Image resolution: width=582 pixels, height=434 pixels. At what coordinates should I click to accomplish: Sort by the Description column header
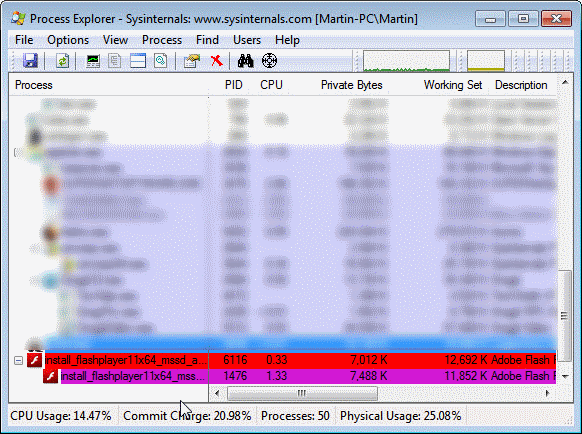[x=521, y=85]
